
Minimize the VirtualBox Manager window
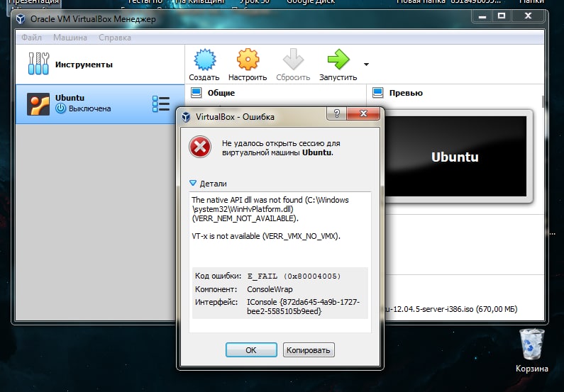click(x=482, y=16)
